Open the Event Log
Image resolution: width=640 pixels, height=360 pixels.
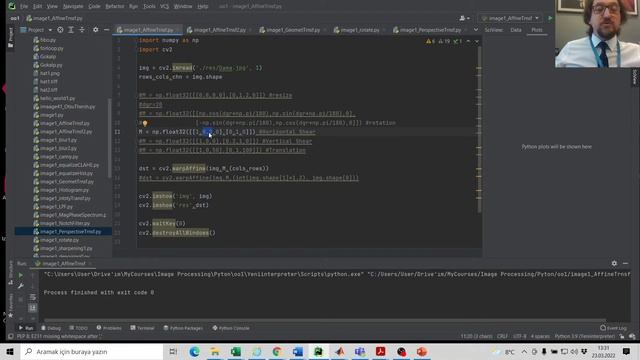click(613, 328)
